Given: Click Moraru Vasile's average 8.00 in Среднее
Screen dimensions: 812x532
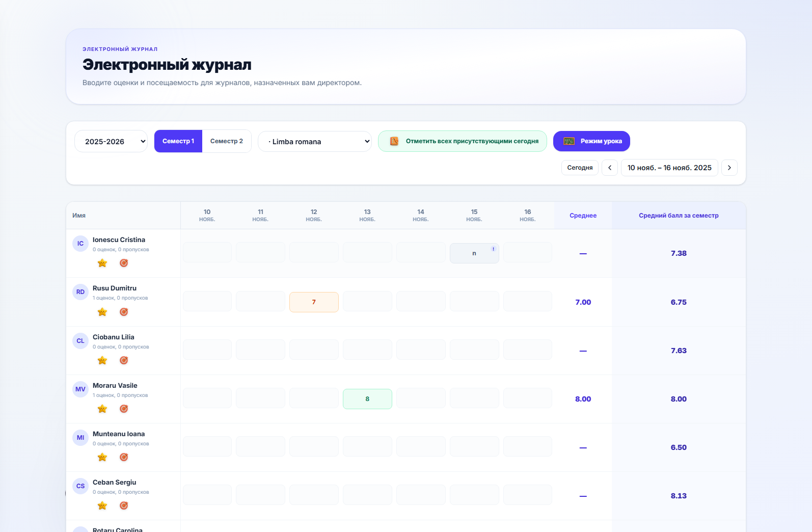Looking at the screenshot, I should (583, 399).
